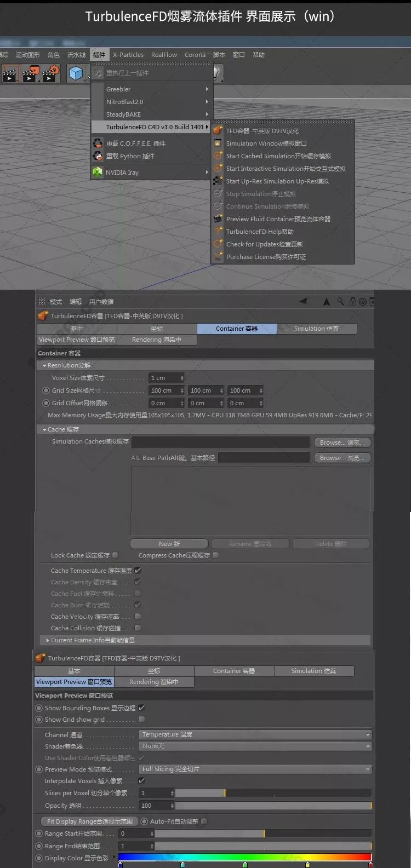Viewport: 411px width, 868px height.
Task: Click the Simulation Window icon
Action: 218,143
